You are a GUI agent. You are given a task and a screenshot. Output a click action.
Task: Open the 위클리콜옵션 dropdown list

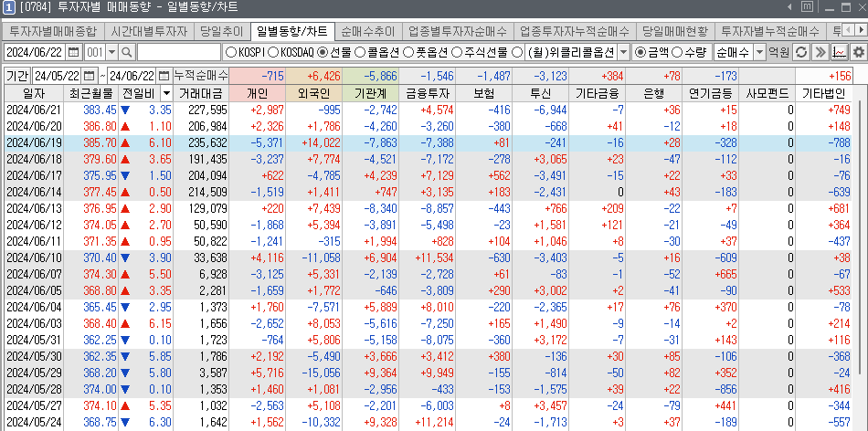pos(623,53)
